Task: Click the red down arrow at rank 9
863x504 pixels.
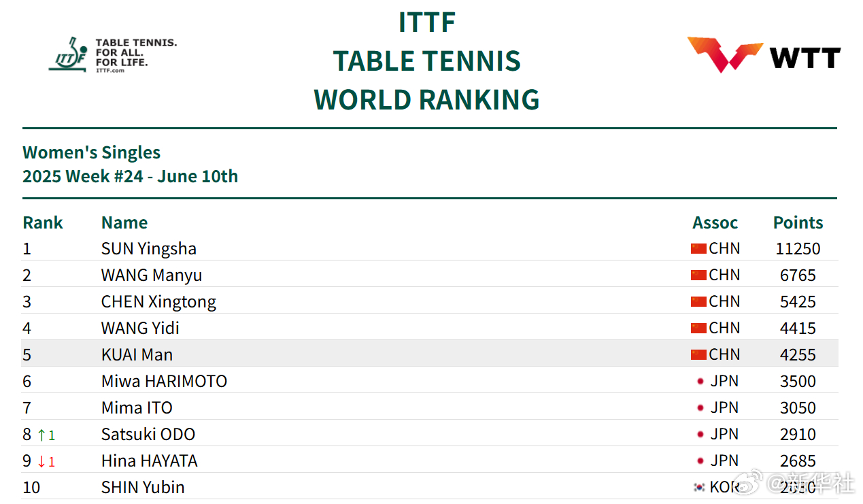Action: [41, 461]
